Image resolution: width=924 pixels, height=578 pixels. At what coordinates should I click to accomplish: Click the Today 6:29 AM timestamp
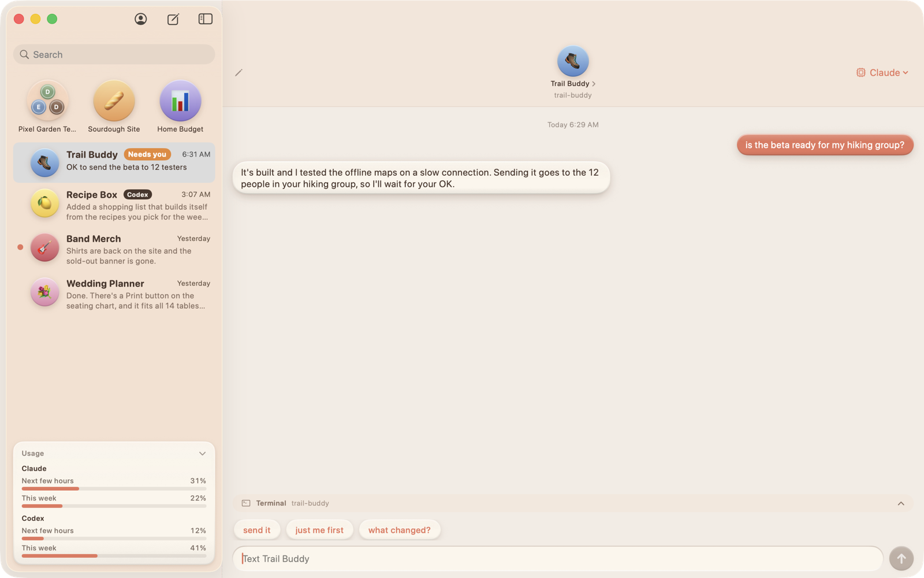(x=573, y=125)
